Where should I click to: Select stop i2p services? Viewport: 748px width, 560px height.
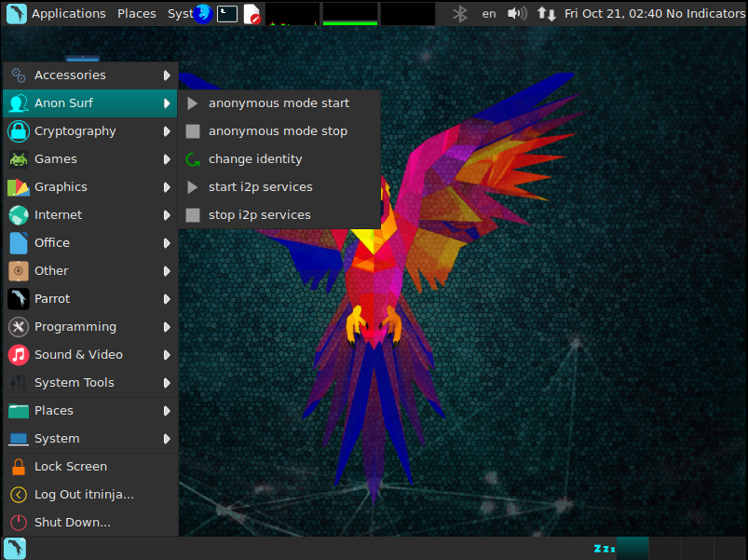[279, 215]
